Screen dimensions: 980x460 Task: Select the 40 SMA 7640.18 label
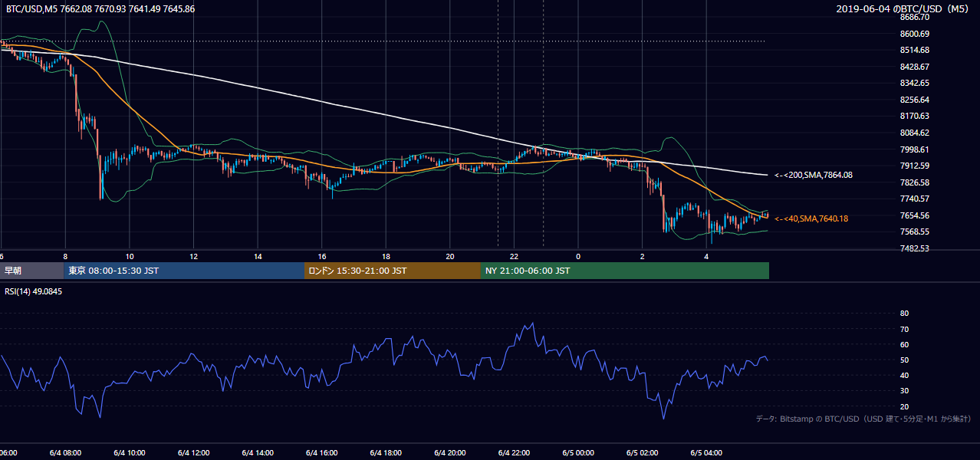tap(811, 219)
